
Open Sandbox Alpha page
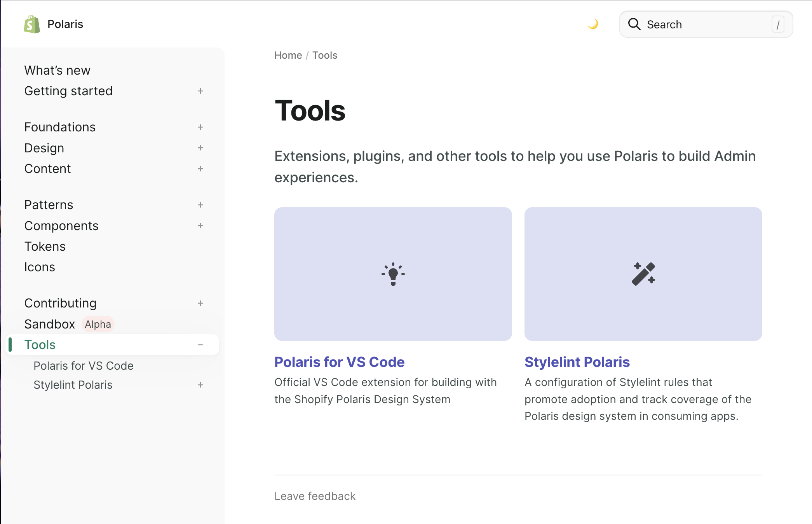[x=50, y=324]
